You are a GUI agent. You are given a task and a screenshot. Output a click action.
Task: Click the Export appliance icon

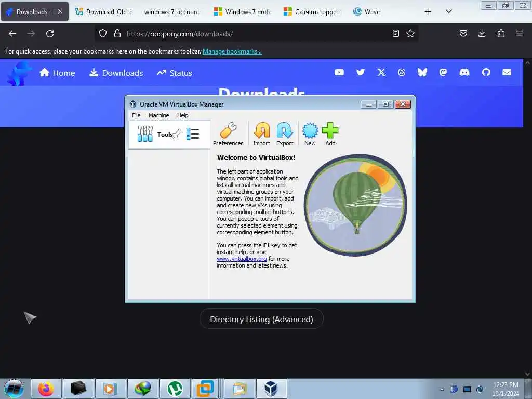tap(285, 134)
